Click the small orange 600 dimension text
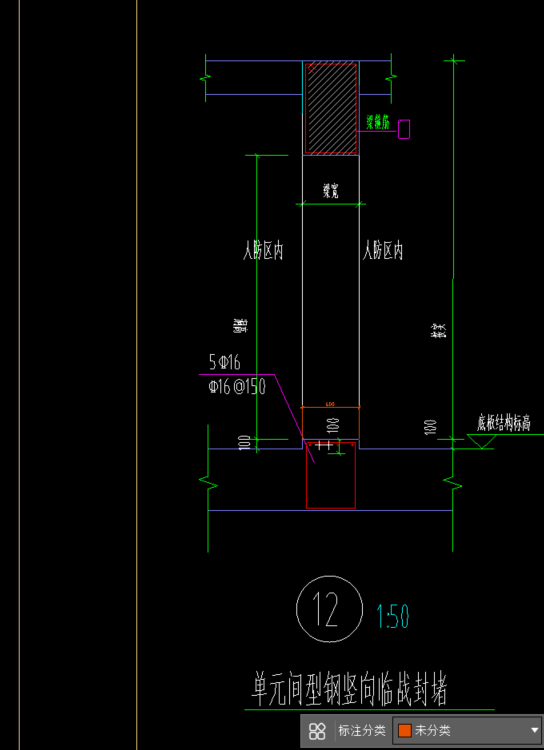 [x=330, y=404]
